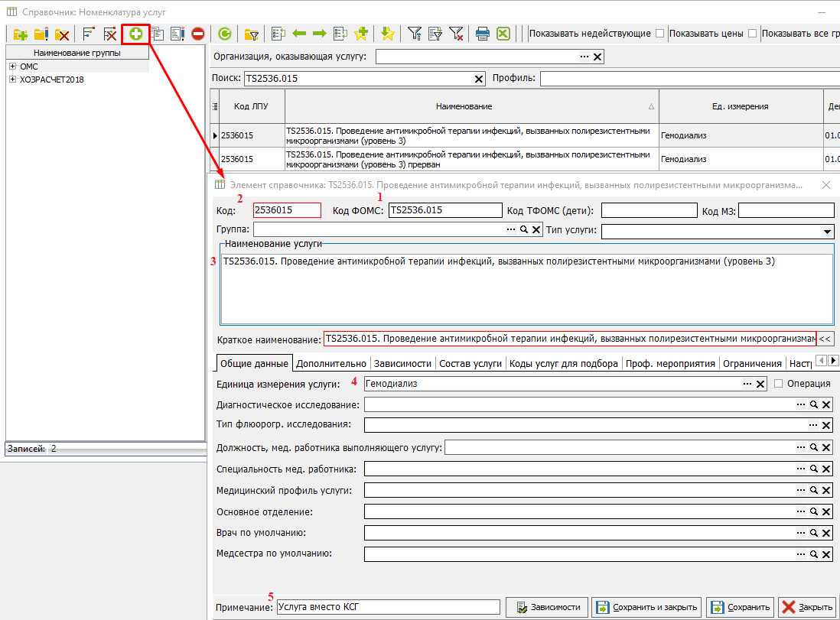Expand the ОМС group tree node
Image resolution: width=840 pixels, height=620 pixels.
point(13,67)
